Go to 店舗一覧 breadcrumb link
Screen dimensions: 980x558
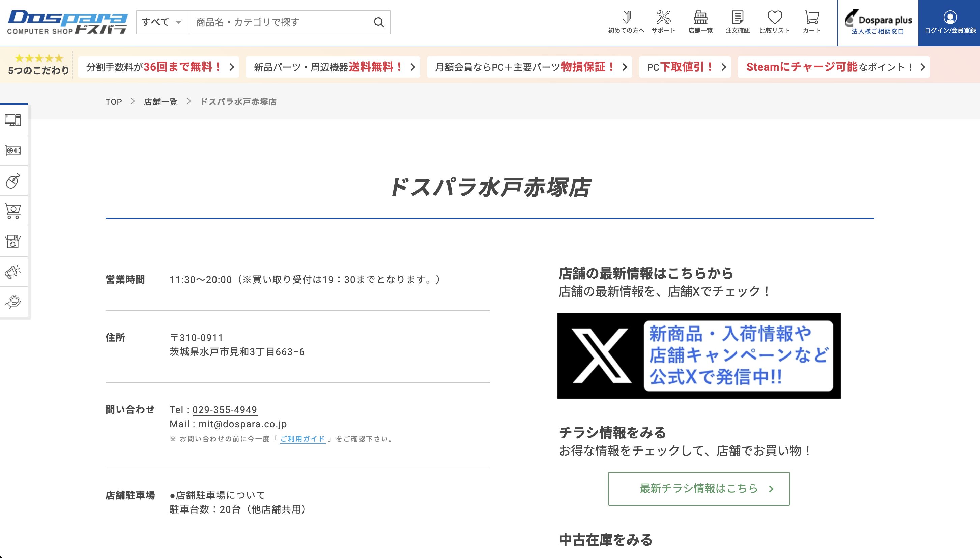[x=161, y=102]
